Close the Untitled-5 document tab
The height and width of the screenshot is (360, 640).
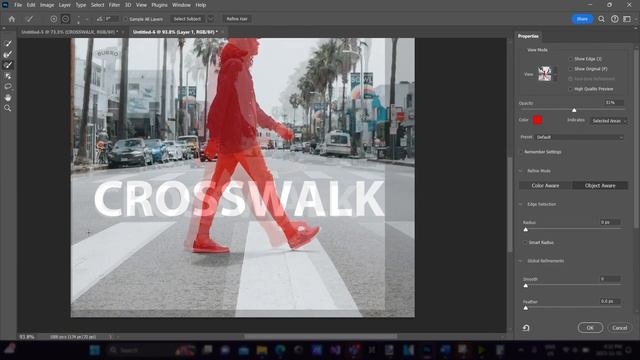tap(123, 32)
